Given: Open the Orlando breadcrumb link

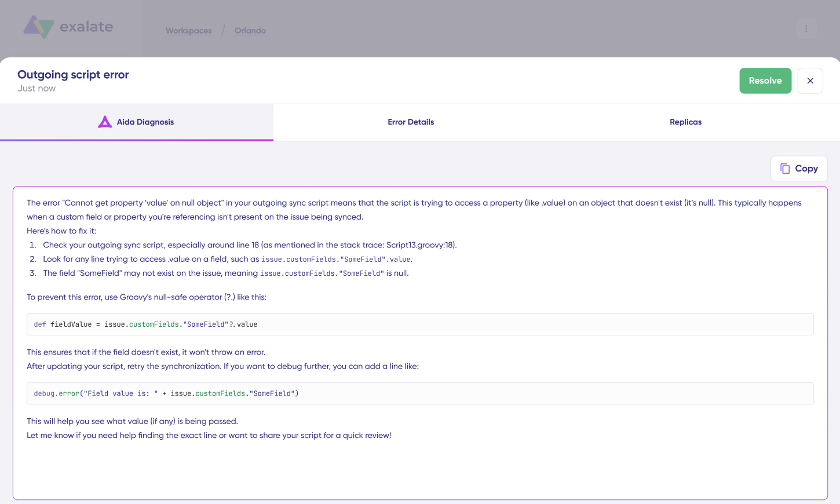Looking at the screenshot, I should [250, 31].
